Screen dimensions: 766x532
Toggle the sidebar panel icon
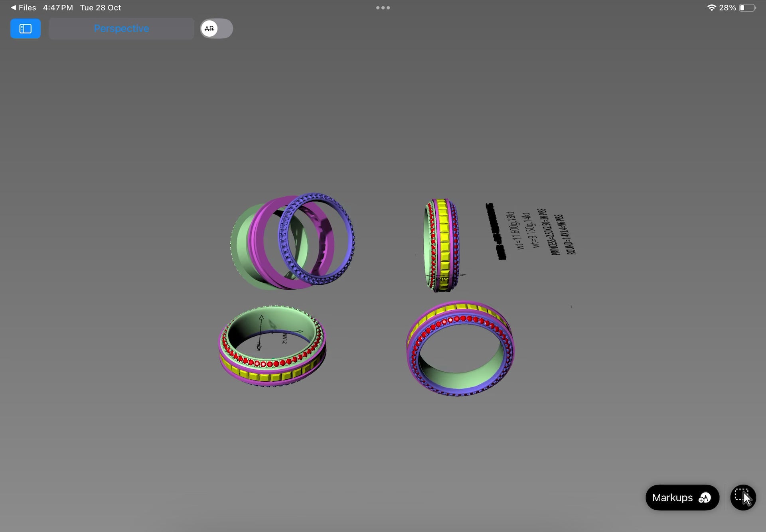(26, 29)
